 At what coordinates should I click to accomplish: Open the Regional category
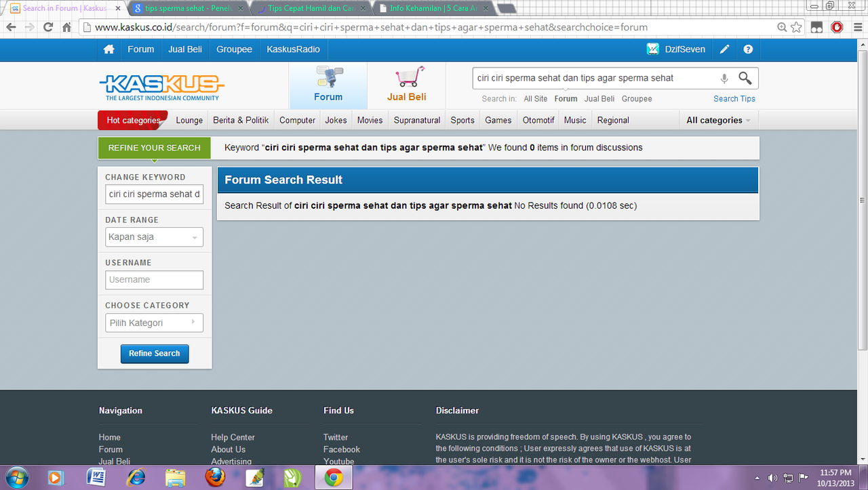(x=613, y=120)
